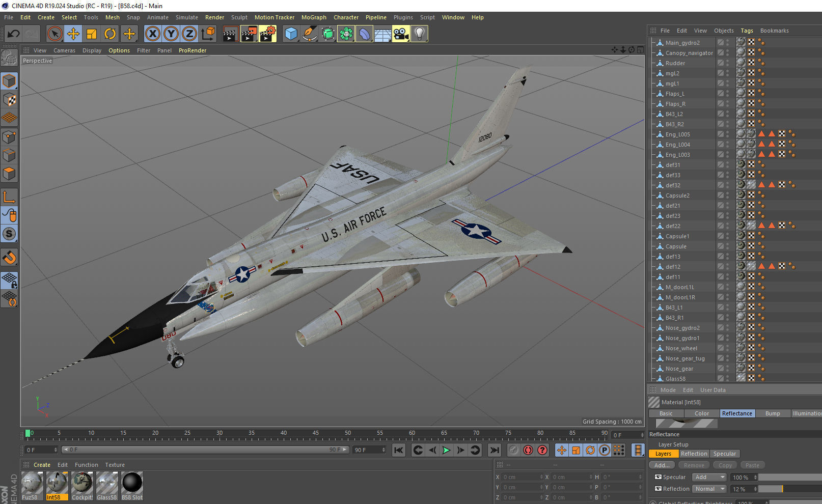The height and width of the screenshot is (504, 822).
Task: Open the Spline pen tools
Action: 309,34
